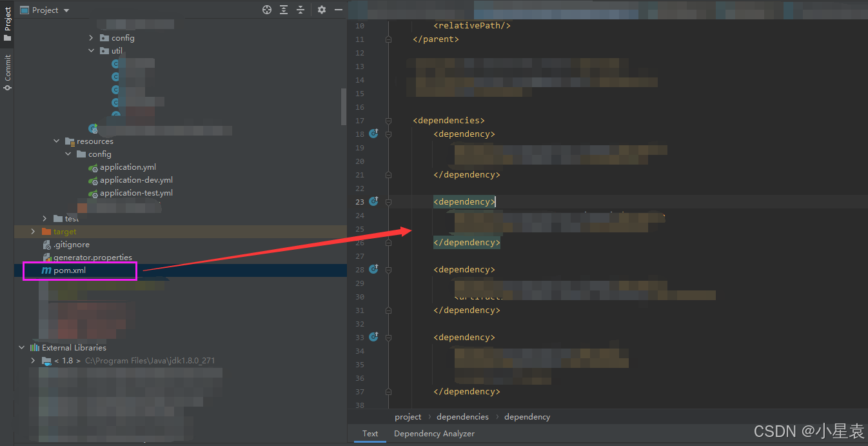Collapse the External Libraries node
The width and height of the screenshot is (868, 446).
21,348
